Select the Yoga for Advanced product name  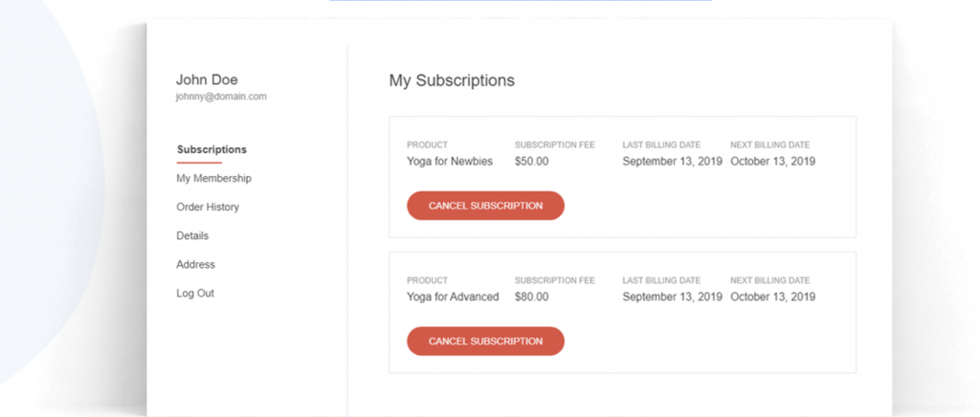(x=453, y=296)
